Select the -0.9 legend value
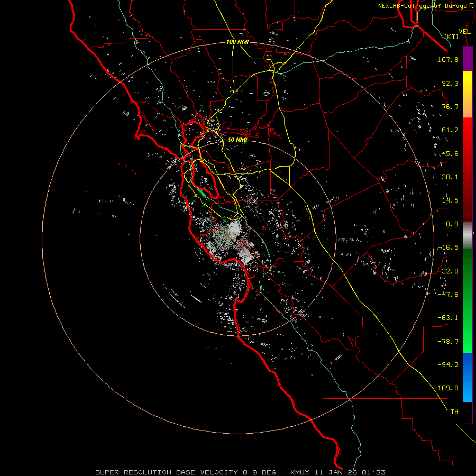Image resolution: width=476 pixels, height=476 pixels. coord(450,224)
